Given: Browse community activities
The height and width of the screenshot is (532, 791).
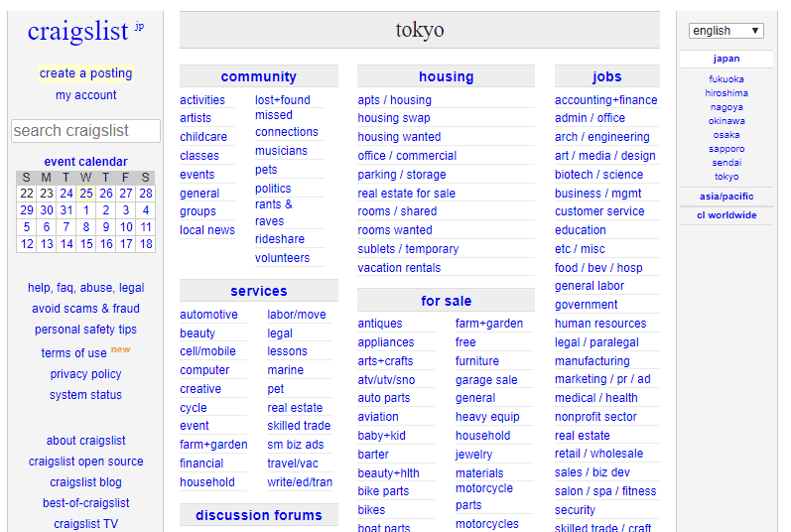Looking at the screenshot, I should pyautogui.click(x=202, y=100).
